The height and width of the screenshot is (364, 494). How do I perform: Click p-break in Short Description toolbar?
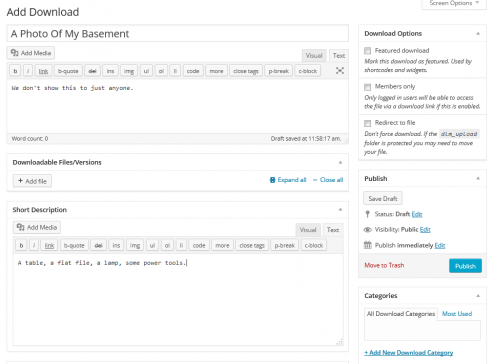[285, 245]
